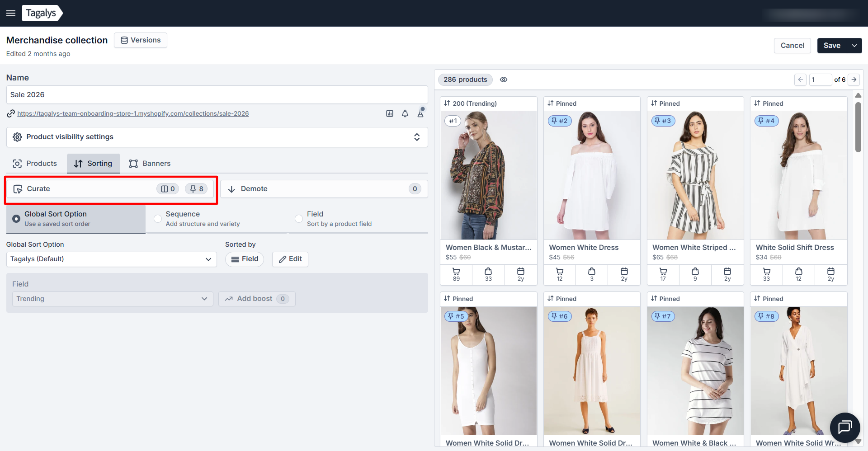Select the Women Black & Mustard product image
Screen dimensions: 868x451
pos(489,175)
